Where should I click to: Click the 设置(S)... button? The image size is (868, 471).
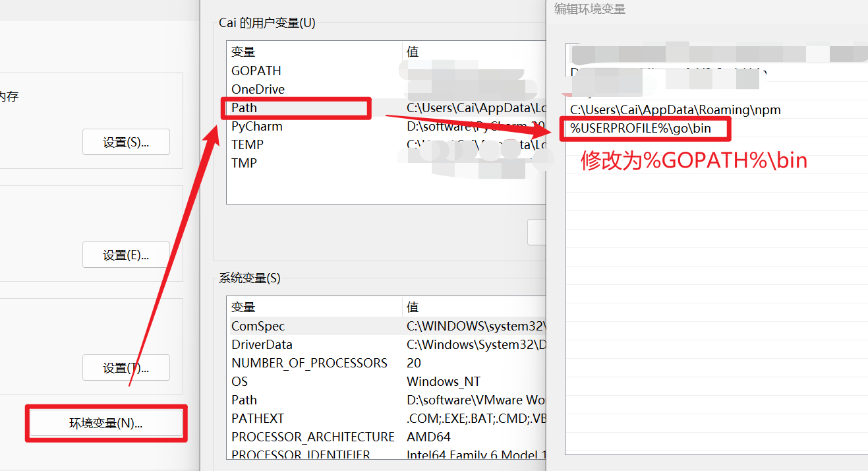(126, 141)
